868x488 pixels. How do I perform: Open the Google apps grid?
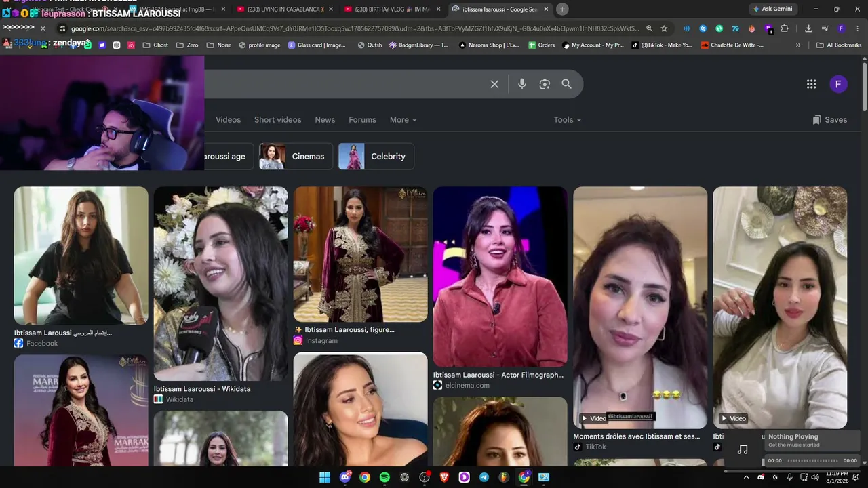[x=811, y=84]
